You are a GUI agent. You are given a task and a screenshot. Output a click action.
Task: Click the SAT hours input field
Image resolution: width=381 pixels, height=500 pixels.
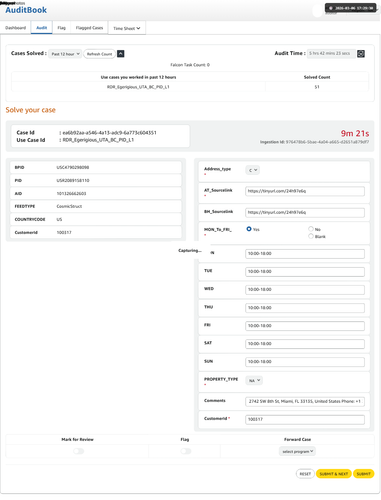coord(305,344)
